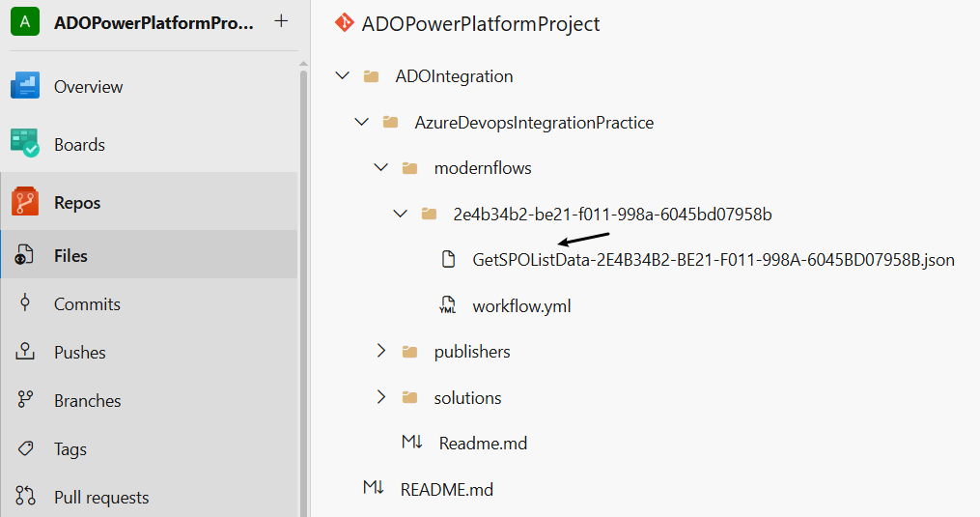The image size is (980, 517).
Task: Click the modernflows folder icon
Action: [x=410, y=168]
